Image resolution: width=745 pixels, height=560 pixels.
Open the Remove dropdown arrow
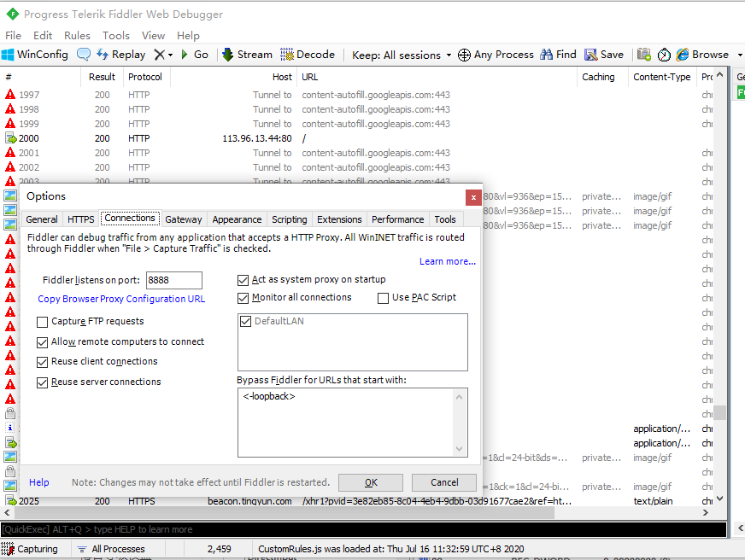170,55
